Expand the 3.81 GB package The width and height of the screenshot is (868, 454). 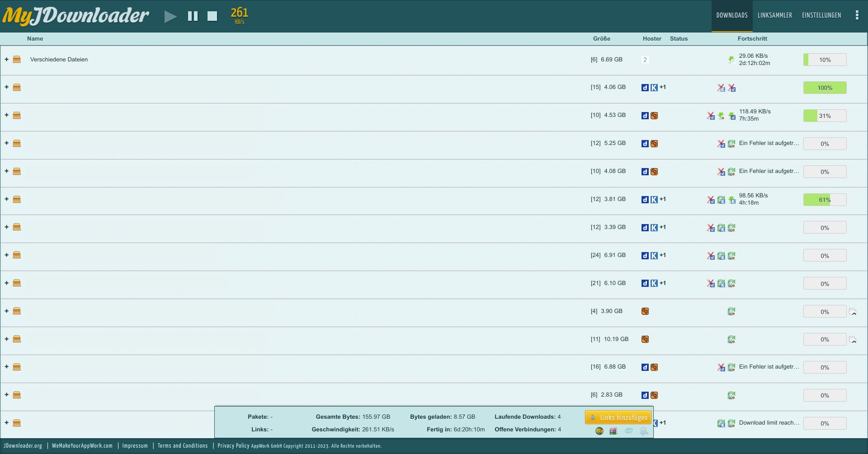point(7,199)
